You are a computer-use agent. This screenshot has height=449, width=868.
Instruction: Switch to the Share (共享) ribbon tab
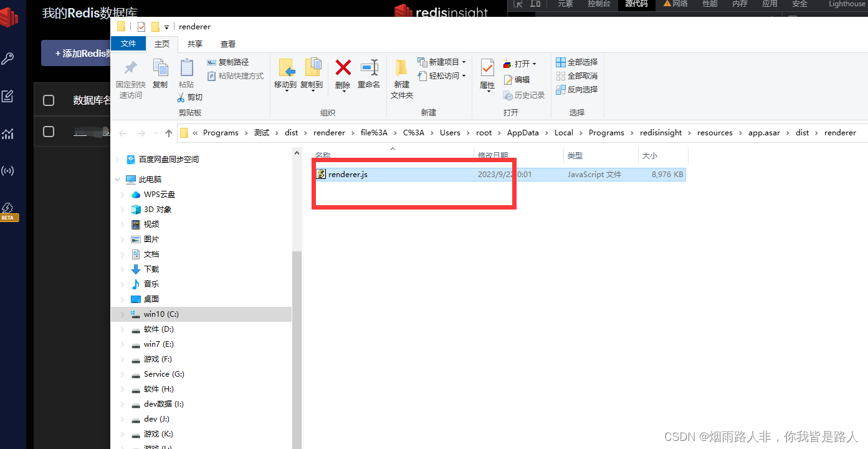(x=195, y=44)
